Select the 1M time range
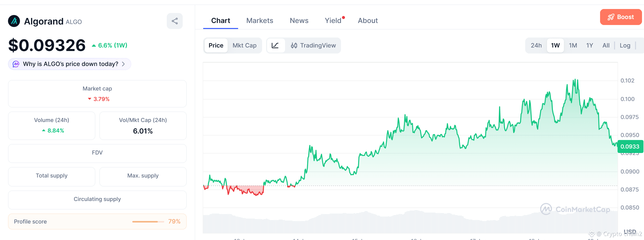 (x=573, y=45)
